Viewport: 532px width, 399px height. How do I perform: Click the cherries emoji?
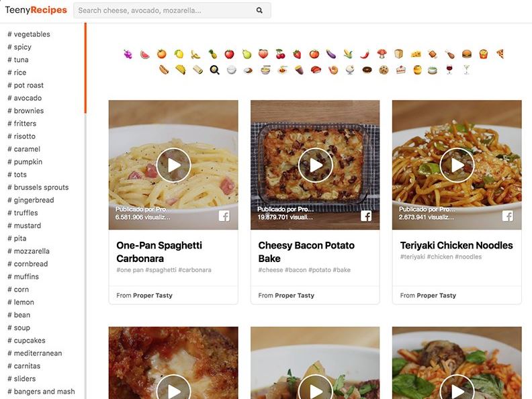click(x=281, y=54)
